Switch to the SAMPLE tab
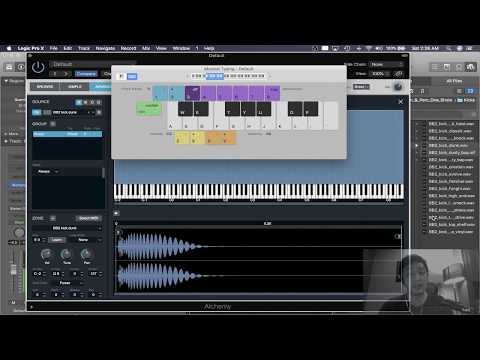 point(75,87)
